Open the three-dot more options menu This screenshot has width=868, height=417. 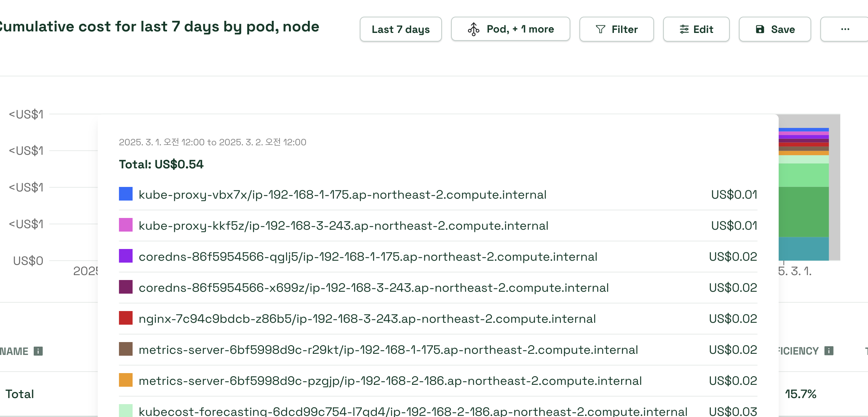coord(845,29)
